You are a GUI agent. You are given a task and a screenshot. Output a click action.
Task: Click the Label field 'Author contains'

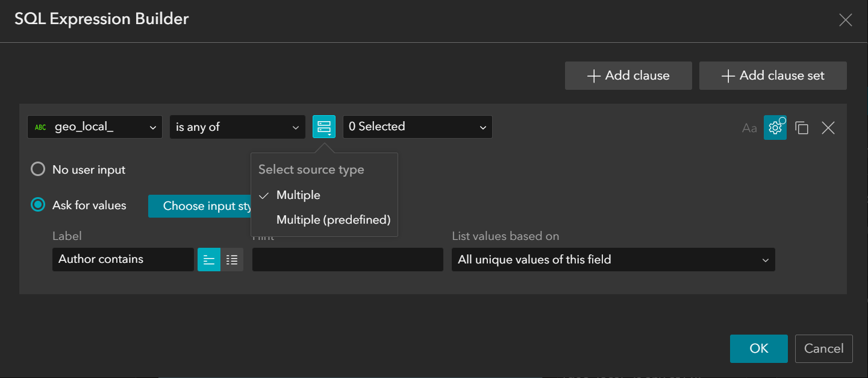123,260
